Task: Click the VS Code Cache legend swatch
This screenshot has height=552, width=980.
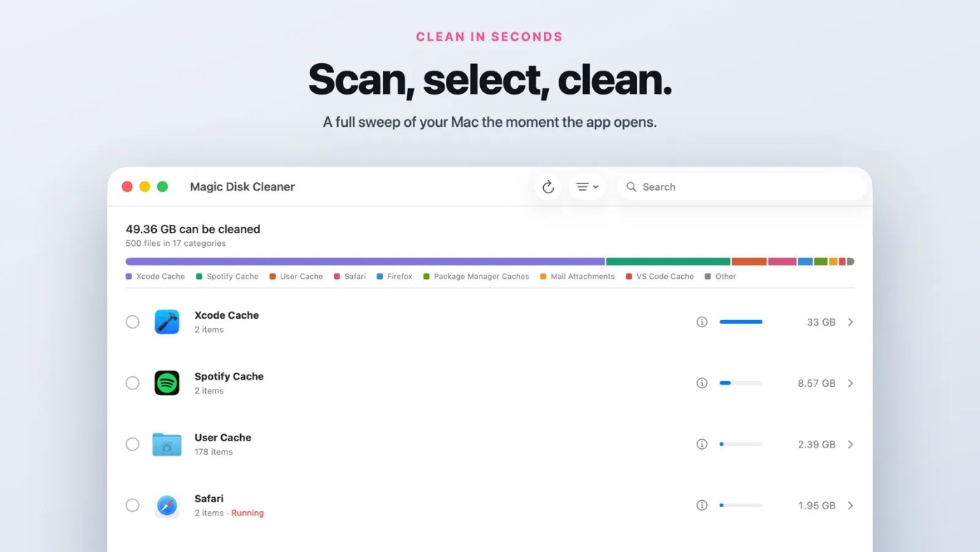Action: 629,277
